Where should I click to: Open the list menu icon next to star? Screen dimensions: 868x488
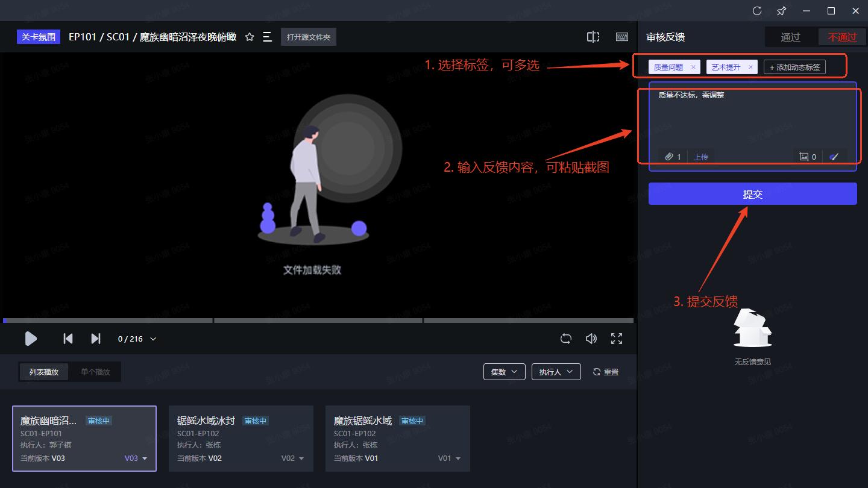pyautogui.click(x=268, y=37)
